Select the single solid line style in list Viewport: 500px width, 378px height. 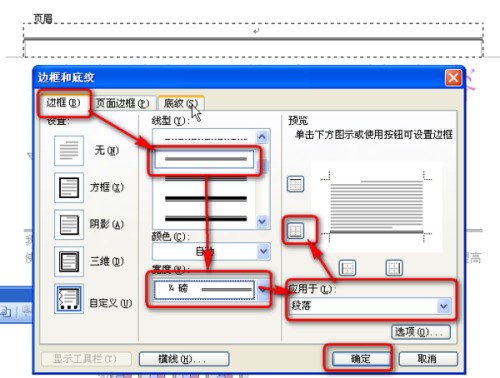(x=204, y=159)
